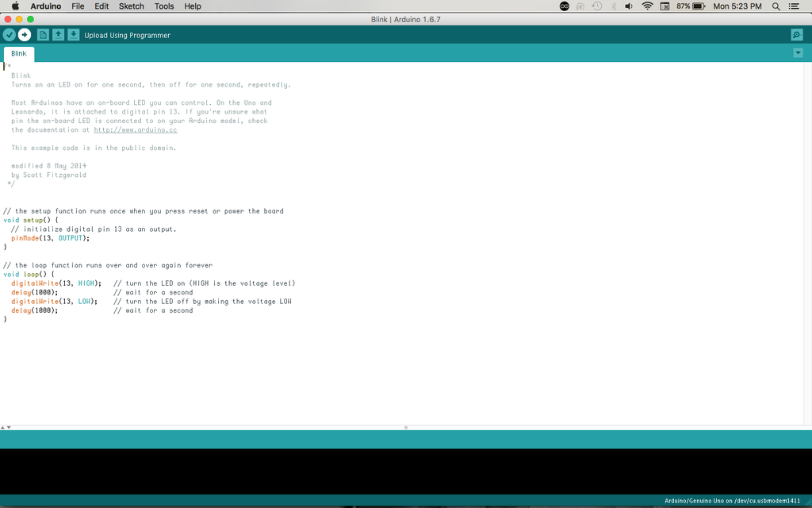Image resolution: width=812 pixels, height=508 pixels.
Task: Select the Blink sketch tab
Action: (x=19, y=54)
